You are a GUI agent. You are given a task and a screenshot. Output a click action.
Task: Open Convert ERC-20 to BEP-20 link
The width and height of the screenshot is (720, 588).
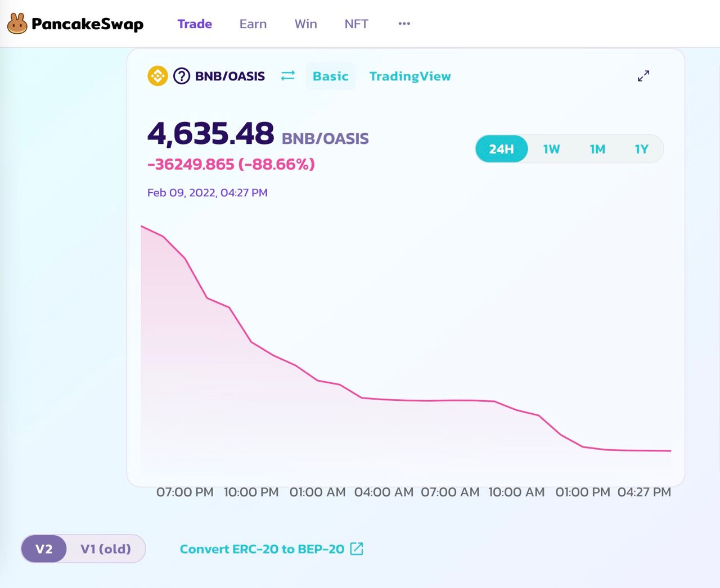(262, 549)
